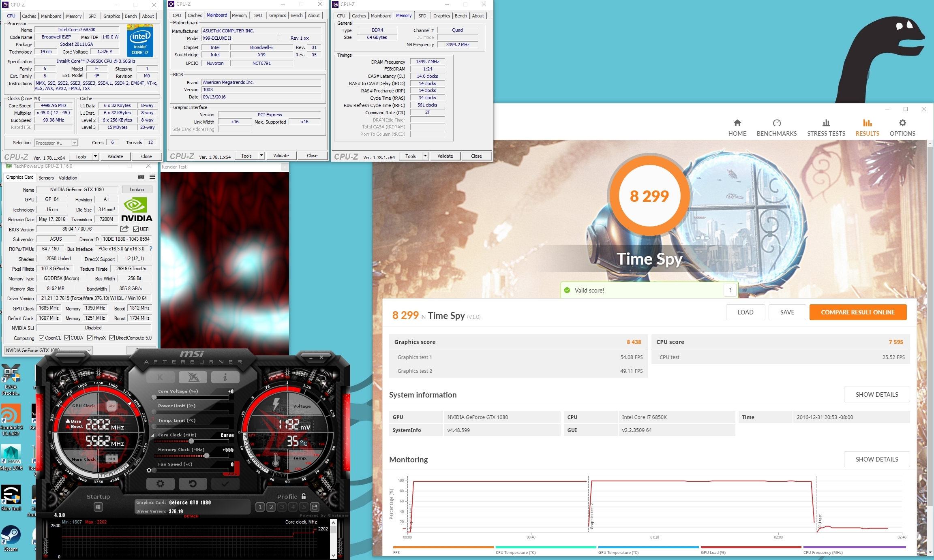
Task: Expand Tools dropdown arrow in CPU tab CPU-Z window
Action: 95,156
